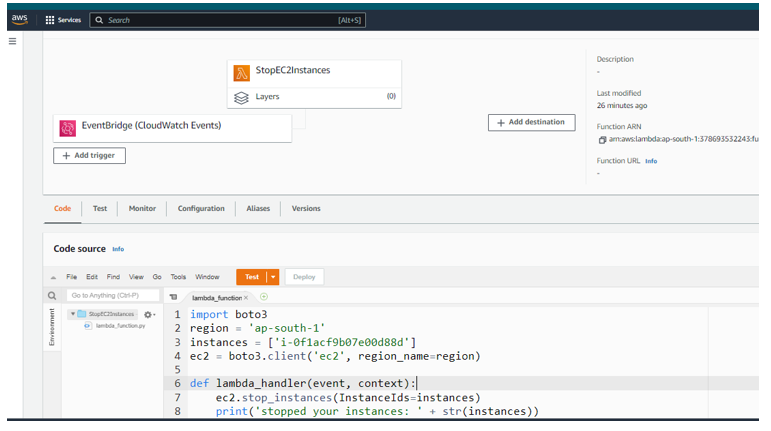Focus the Go to Anything input

[113, 295]
